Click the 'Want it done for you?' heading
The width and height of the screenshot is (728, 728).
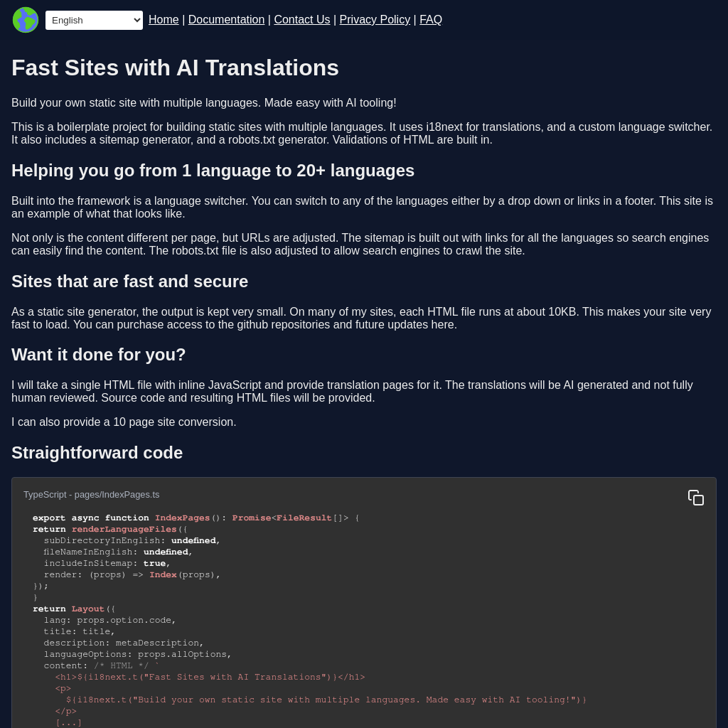tap(98, 355)
